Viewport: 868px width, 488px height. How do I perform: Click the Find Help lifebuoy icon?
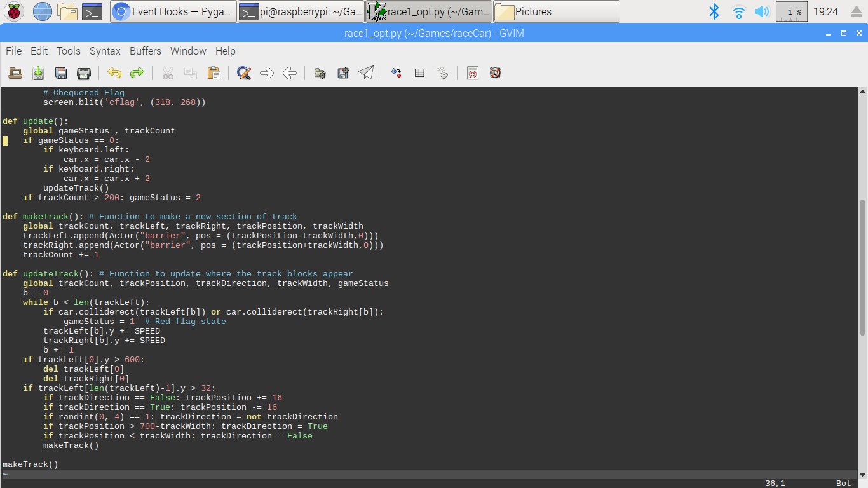coord(496,73)
